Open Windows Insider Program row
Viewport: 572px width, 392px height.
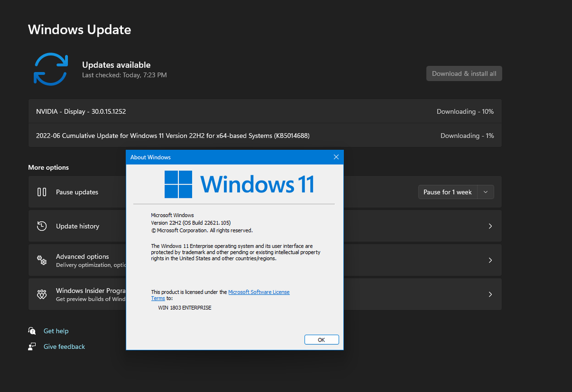click(x=265, y=294)
